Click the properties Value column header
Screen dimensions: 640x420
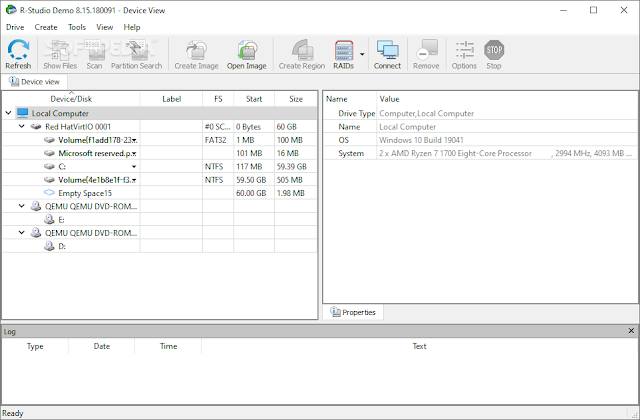pos(389,99)
